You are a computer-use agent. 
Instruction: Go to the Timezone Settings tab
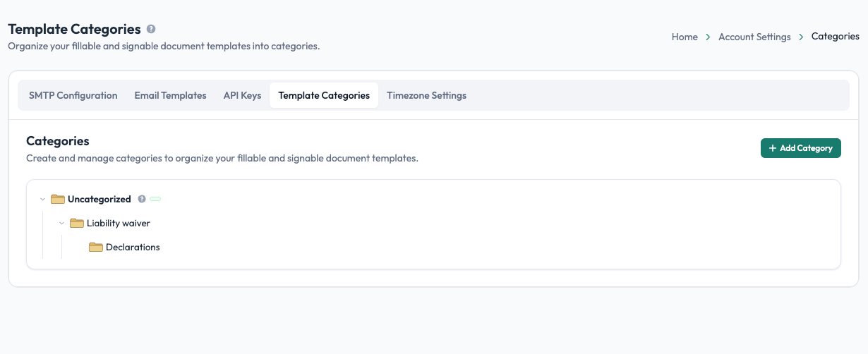click(426, 95)
